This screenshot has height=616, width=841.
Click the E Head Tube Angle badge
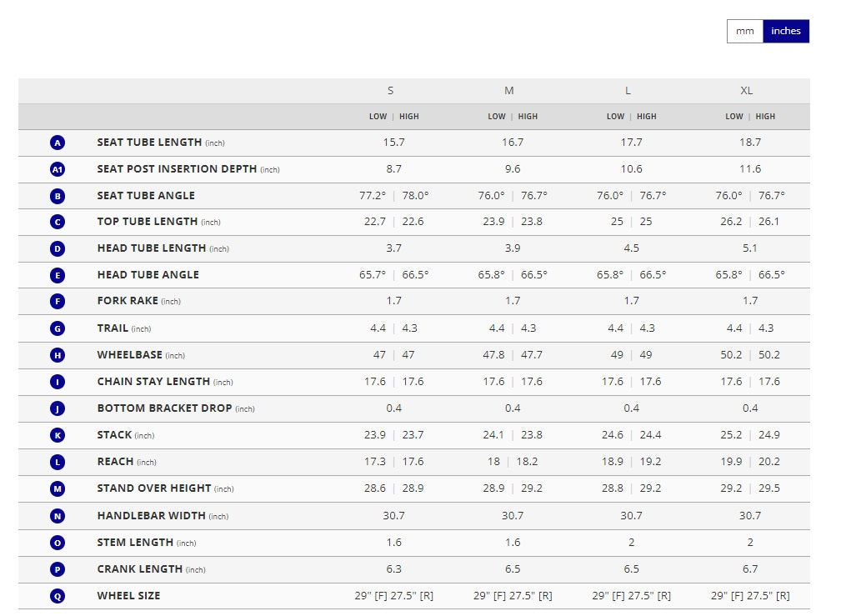pos(58,275)
